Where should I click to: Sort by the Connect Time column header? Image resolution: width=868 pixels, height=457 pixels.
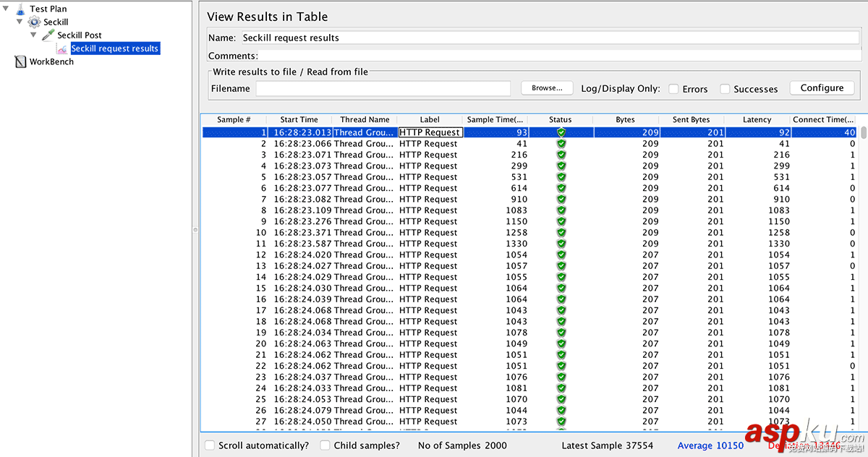(x=823, y=120)
